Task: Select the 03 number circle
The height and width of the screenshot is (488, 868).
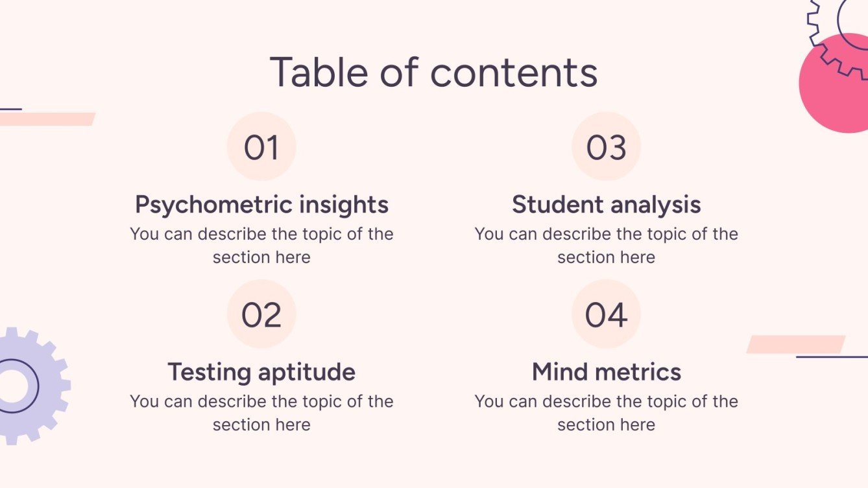Action: (606, 147)
